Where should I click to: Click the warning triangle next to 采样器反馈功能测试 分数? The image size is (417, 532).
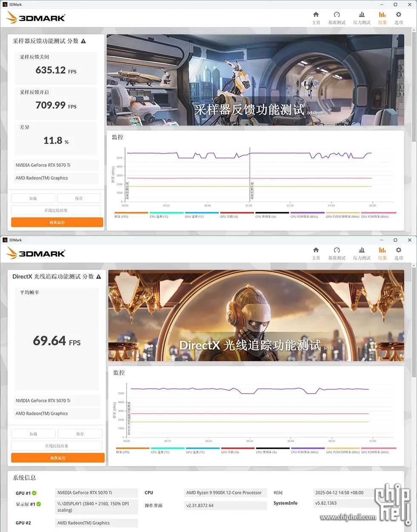tap(83, 41)
